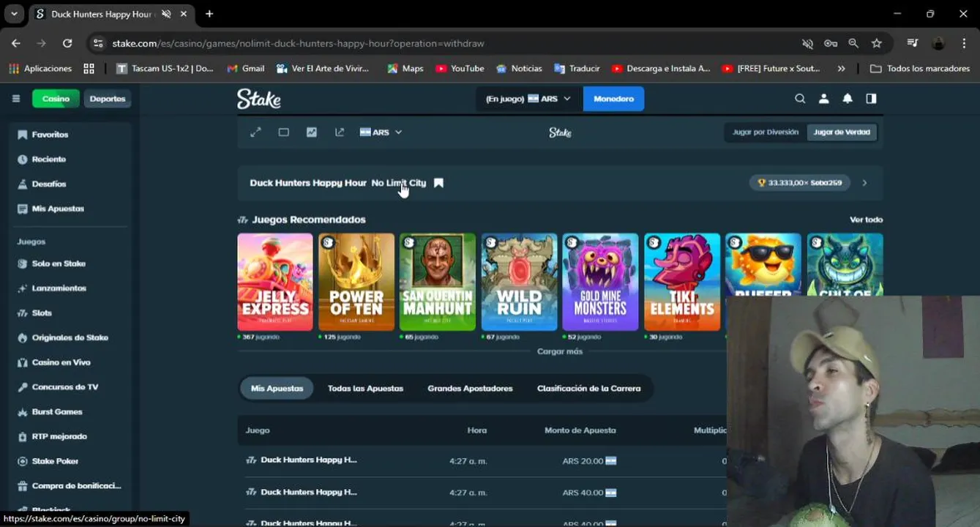Image resolution: width=980 pixels, height=527 pixels.
Task: Open the notifications bell icon
Action: coord(848,99)
